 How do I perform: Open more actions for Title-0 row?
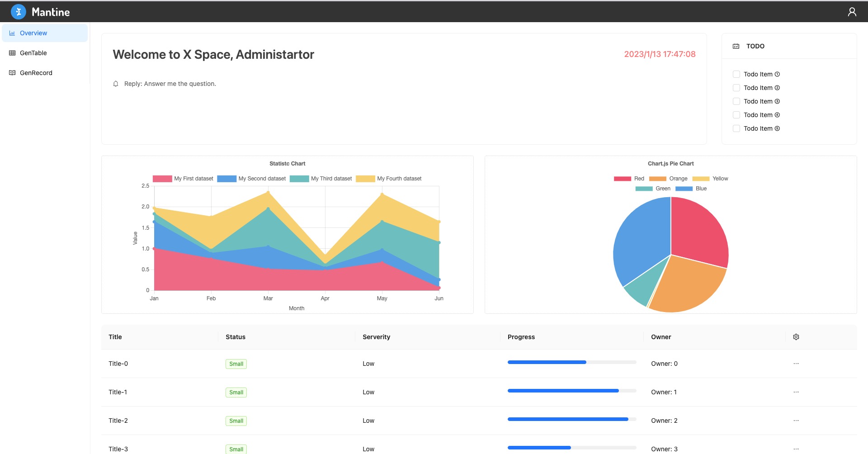click(796, 364)
